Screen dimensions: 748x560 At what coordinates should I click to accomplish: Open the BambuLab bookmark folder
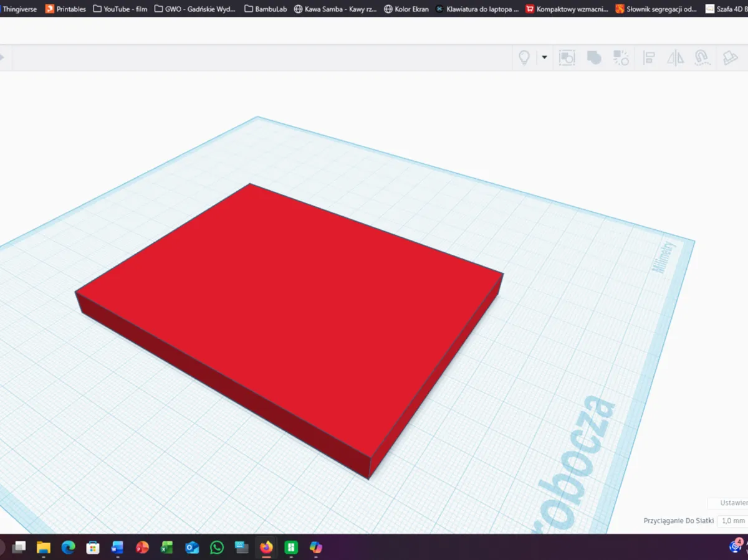coord(266,9)
